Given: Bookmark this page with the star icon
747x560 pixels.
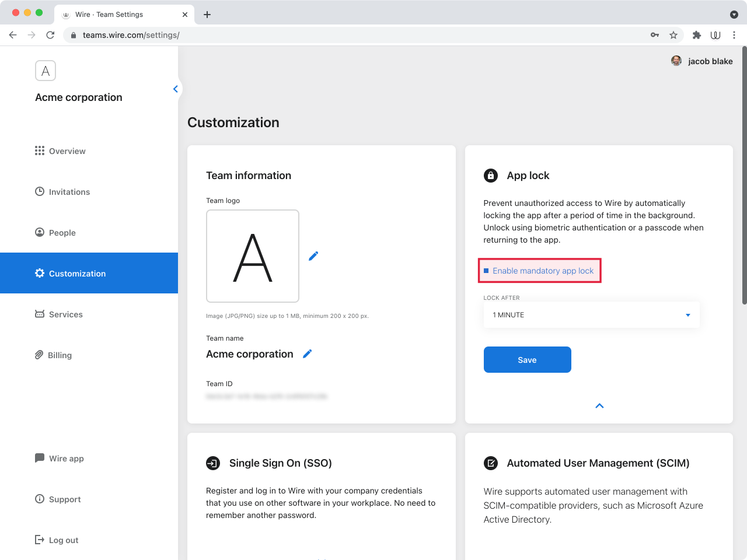Looking at the screenshot, I should point(673,35).
